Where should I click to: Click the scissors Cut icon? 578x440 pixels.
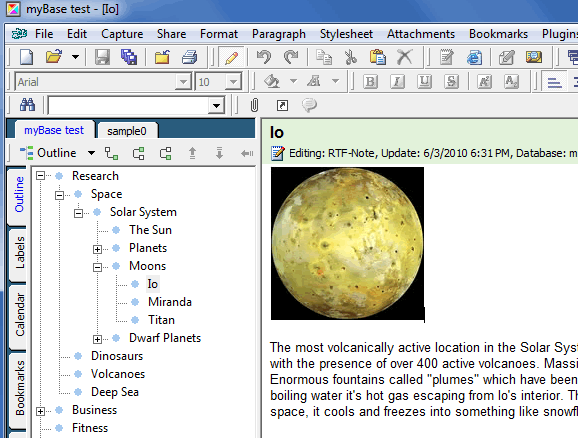pyautogui.click(x=351, y=57)
